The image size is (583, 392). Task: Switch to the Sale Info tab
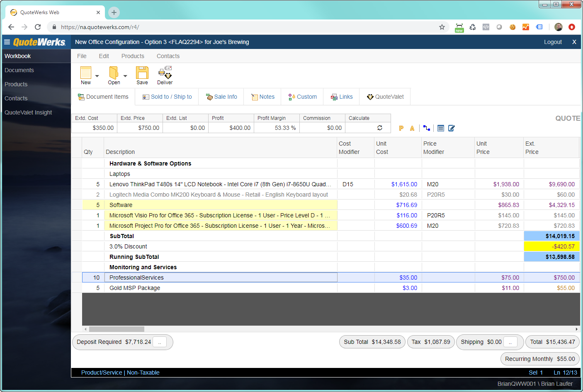pyautogui.click(x=222, y=97)
